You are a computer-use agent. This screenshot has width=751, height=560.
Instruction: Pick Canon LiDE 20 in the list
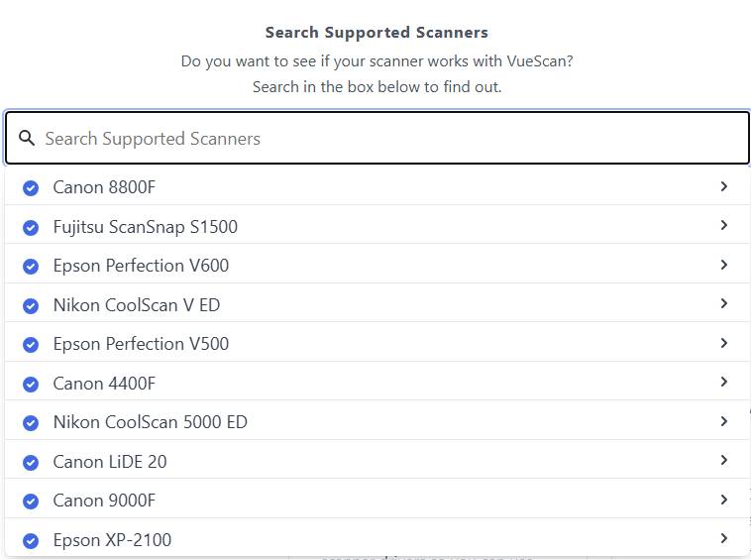(x=109, y=462)
